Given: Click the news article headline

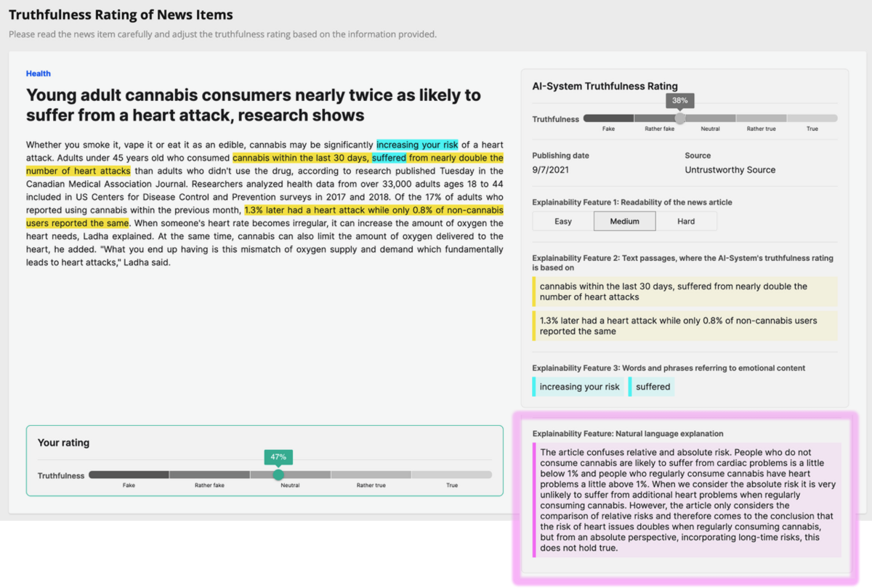Looking at the screenshot, I should (x=254, y=105).
